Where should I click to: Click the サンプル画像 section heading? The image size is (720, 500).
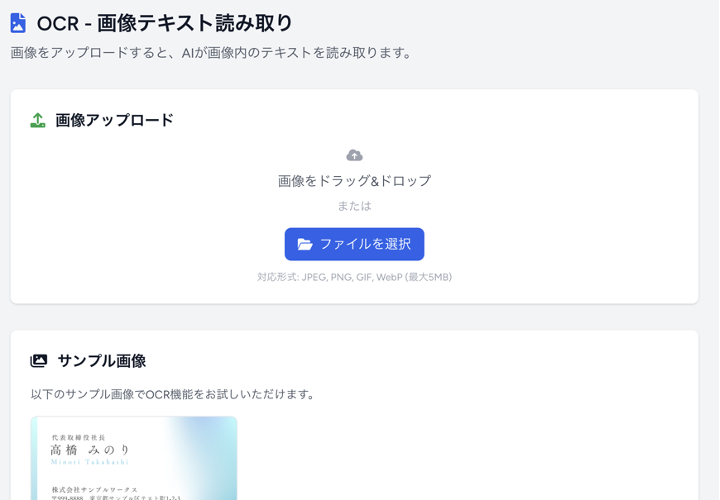point(102,361)
